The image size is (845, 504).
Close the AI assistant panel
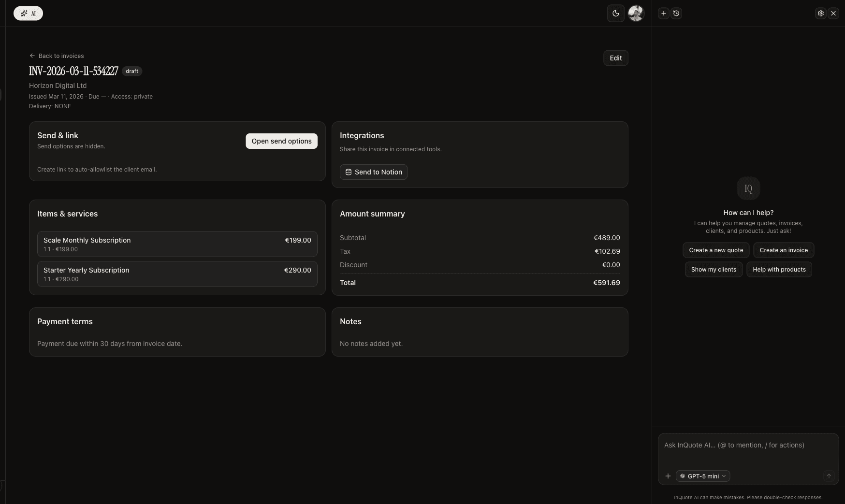coord(833,14)
